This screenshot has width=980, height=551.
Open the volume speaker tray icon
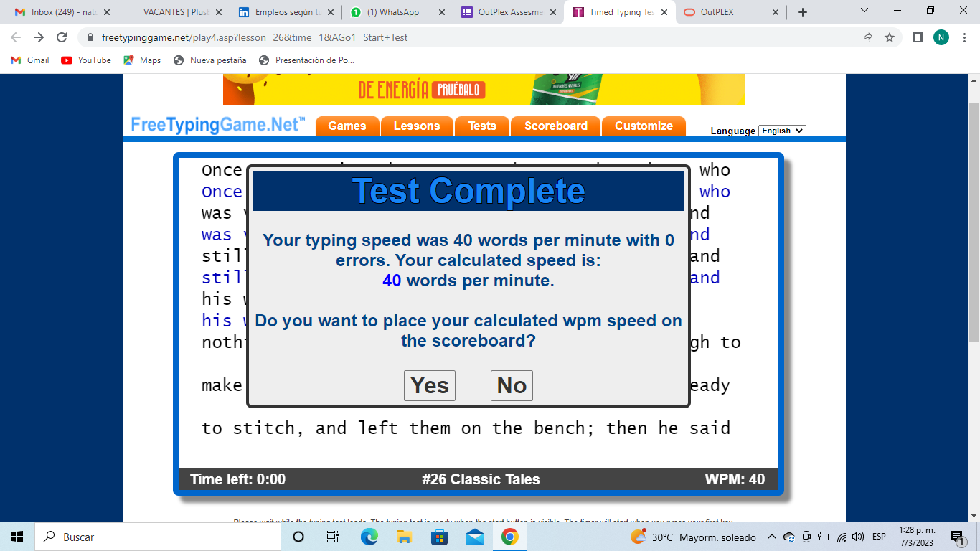[858, 537]
